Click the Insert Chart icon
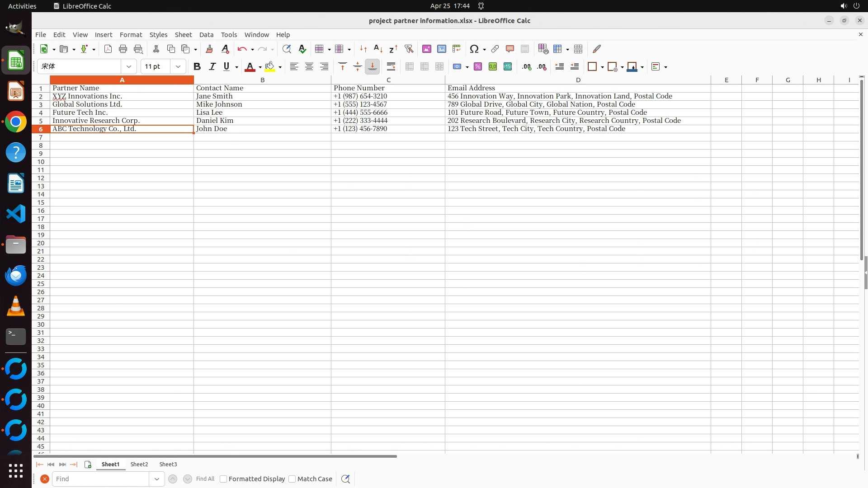The width and height of the screenshot is (868, 488). point(441,49)
